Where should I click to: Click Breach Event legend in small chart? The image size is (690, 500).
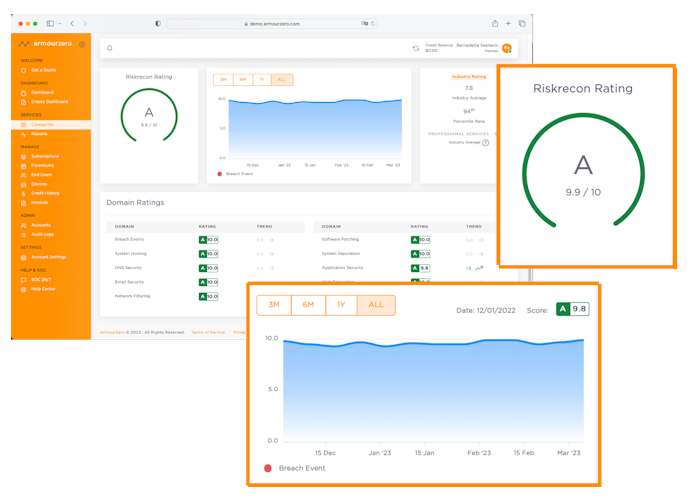235,174
